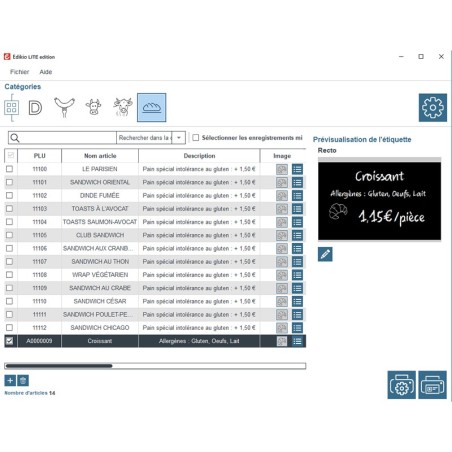This screenshot has width=452, height=452.
Task: Select the PLU '11110' cell
Action: tap(40, 301)
